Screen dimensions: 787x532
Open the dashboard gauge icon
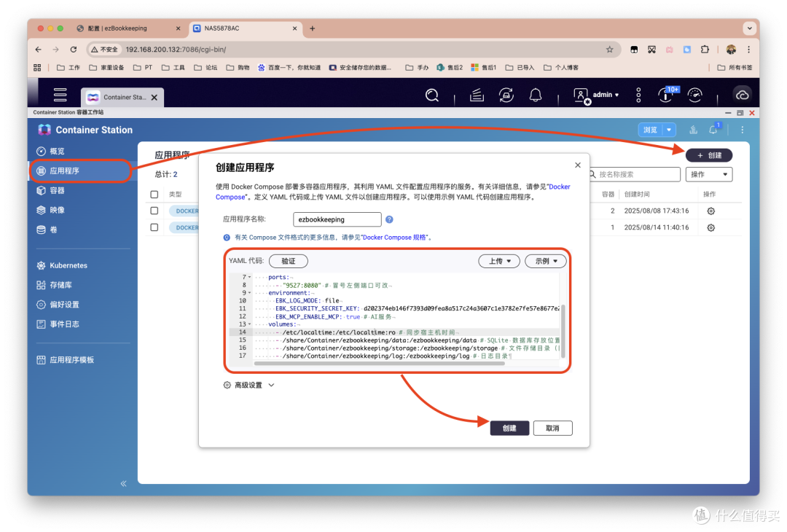pyautogui.click(x=695, y=95)
